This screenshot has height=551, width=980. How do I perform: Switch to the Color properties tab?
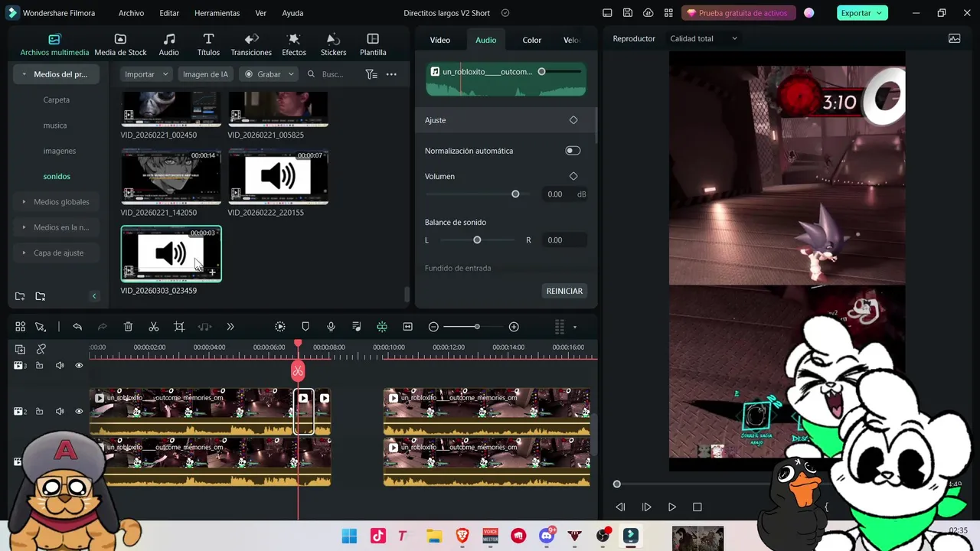tap(532, 40)
